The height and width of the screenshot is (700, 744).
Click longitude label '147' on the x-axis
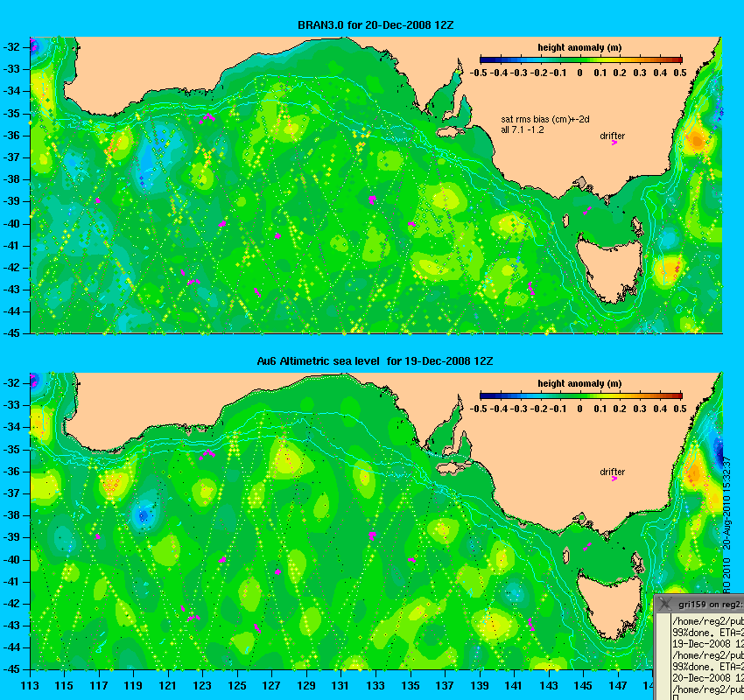tap(618, 685)
